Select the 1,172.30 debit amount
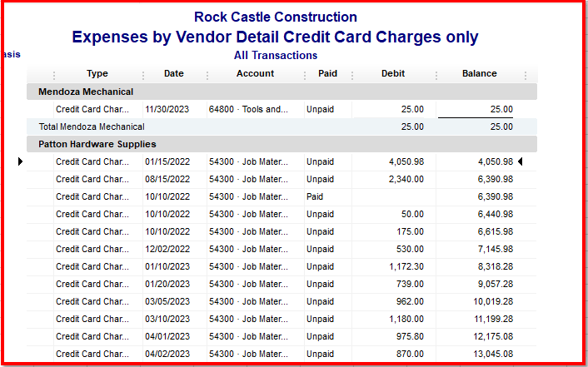 coord(406,266)
